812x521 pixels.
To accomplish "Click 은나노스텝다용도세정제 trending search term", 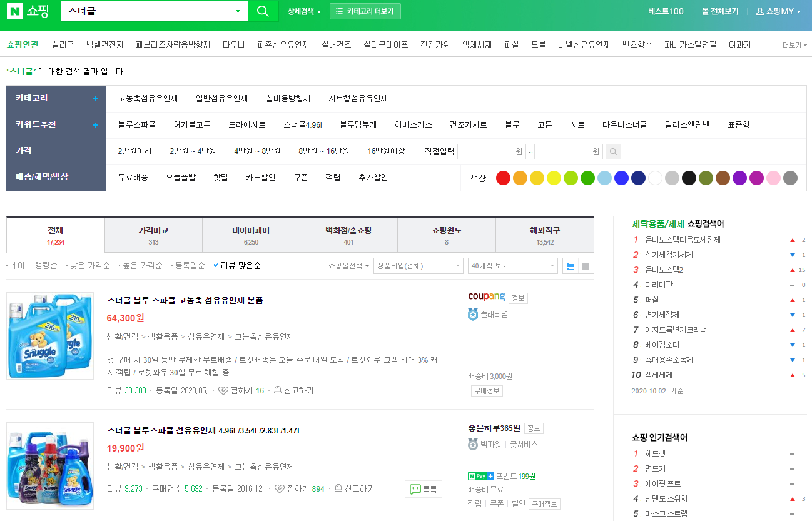I will pyautogui.click(x=683, y=240).
